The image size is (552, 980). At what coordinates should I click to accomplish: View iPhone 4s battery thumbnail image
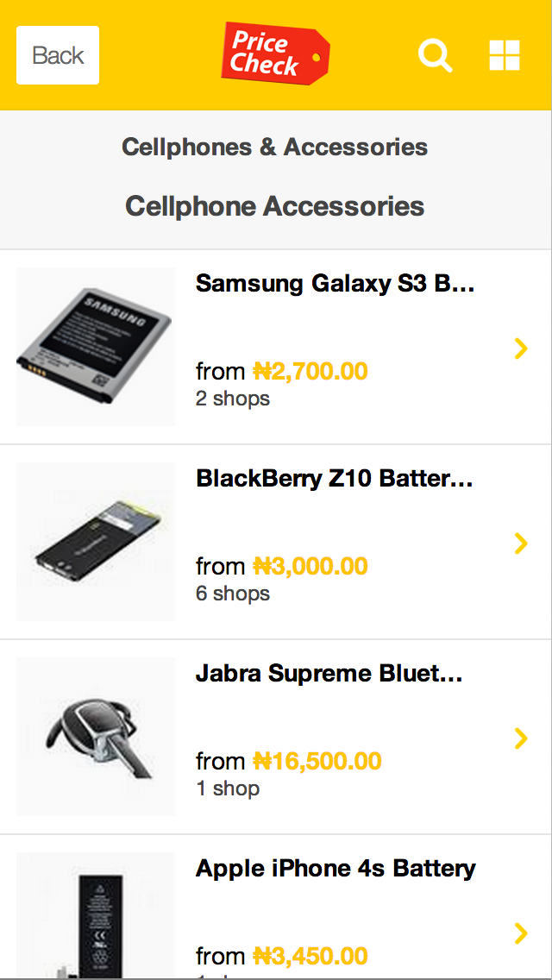click(x=96, y=915)
